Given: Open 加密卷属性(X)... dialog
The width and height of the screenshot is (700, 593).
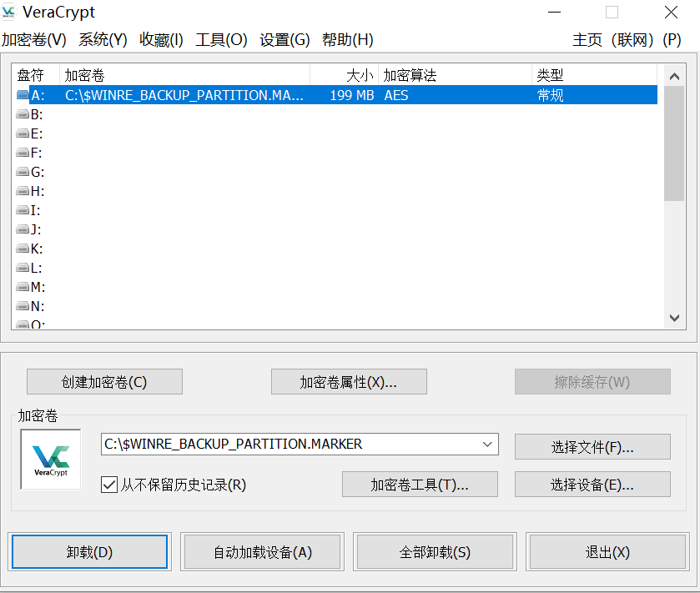Looking at the screenshot, I should pos(349,382).
